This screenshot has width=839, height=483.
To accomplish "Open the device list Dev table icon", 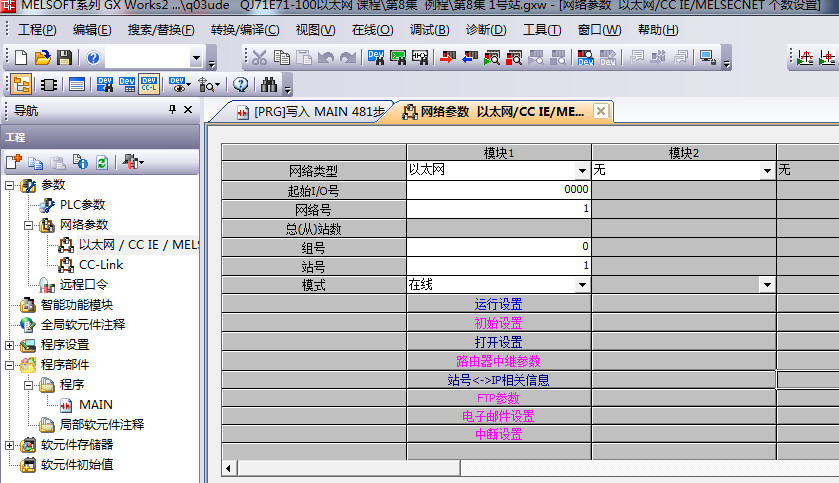I will coord(126,85).
